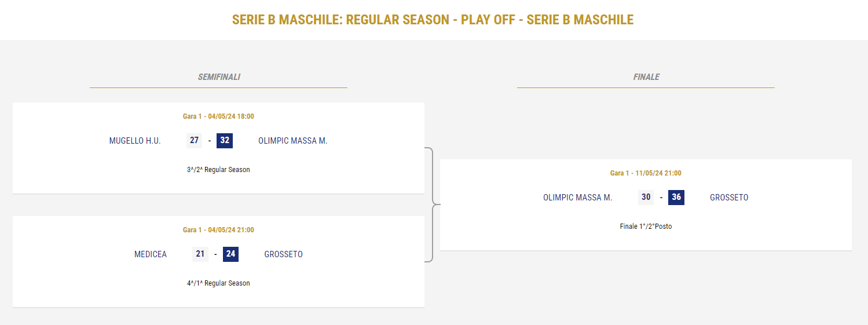Select the FINALE column header
The image size is (868, 325).
[646, 77]
